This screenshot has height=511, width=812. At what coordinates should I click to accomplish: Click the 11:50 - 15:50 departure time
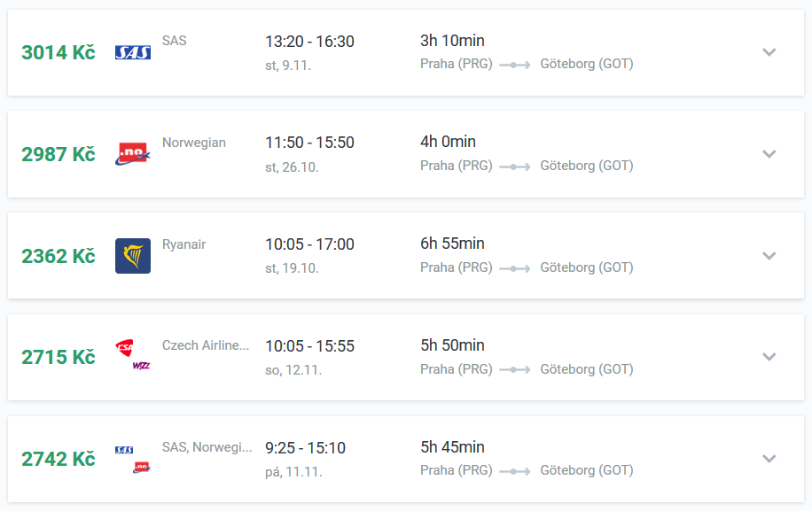(309, 143)
